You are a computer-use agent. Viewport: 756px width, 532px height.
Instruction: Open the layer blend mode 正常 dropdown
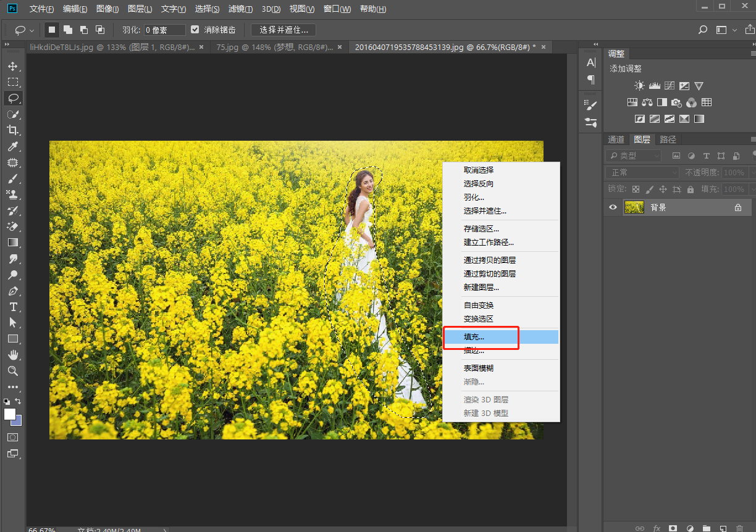(642, 173)
